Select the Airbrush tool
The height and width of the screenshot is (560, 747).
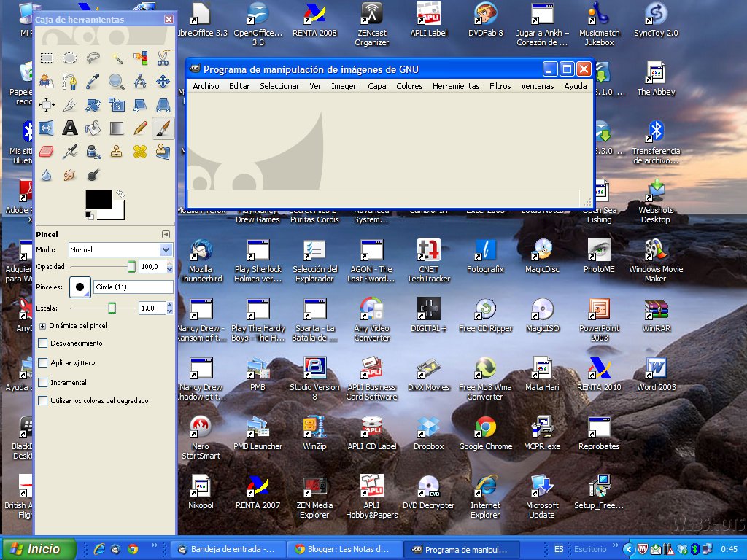[x=70, y=152]
